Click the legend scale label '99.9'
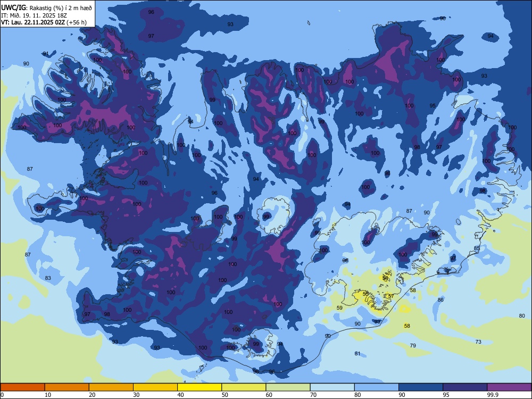Image resolution: width=532 pixels, height=399 pixels. coord(493,395)
